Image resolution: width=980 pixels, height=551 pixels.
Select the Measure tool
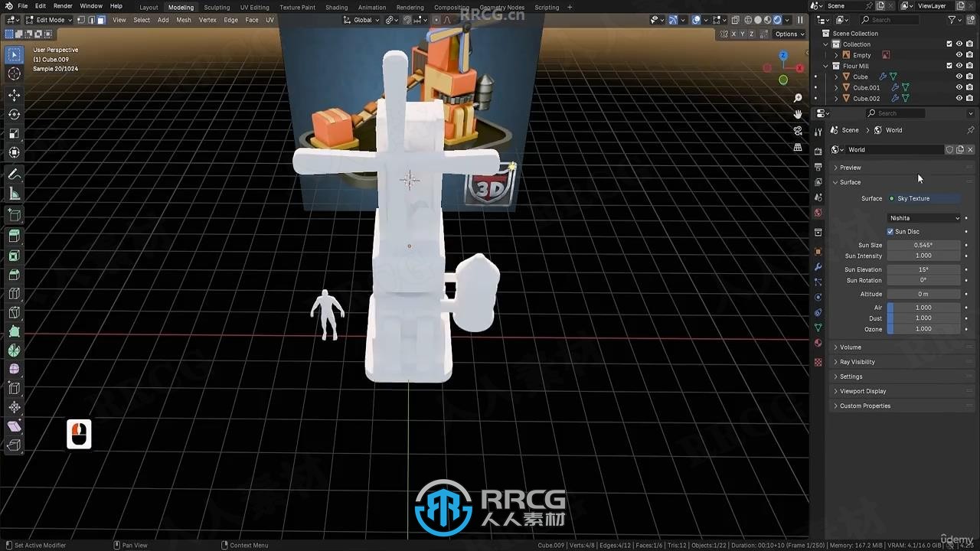[15, 194]
